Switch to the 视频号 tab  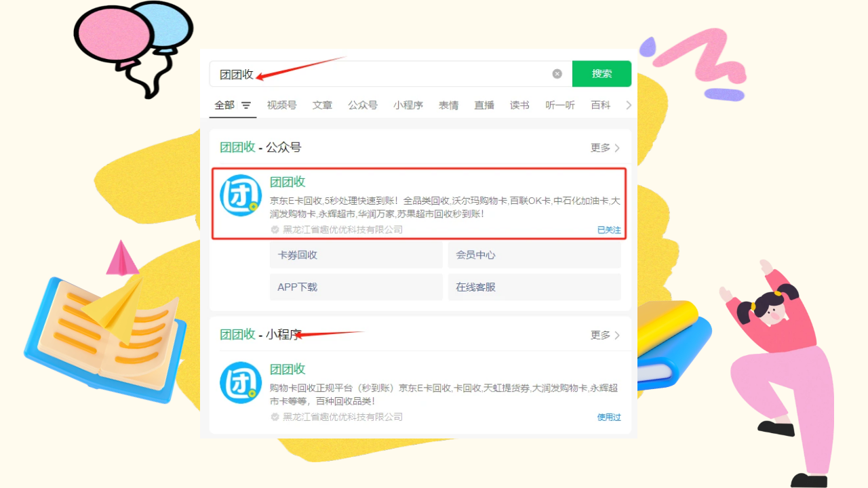(281, 105)
